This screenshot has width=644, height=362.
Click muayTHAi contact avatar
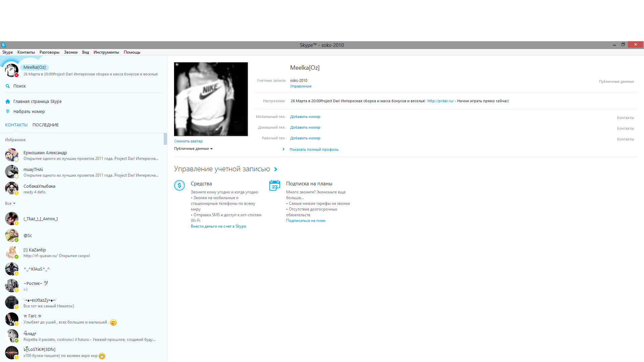click(12, 172)
